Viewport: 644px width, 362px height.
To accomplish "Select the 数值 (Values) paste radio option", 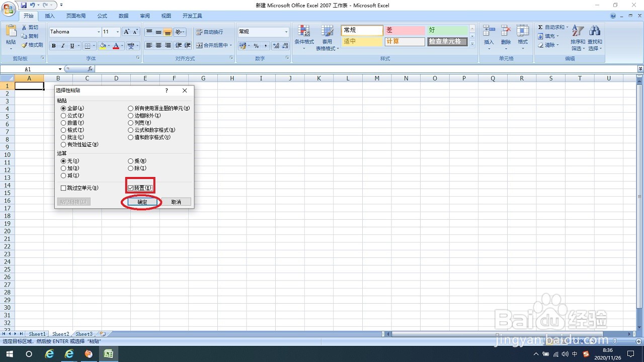I will [x=63, y=123].
